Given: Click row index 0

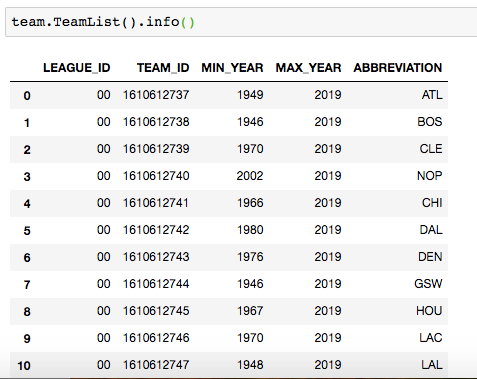Looking at the screenshot, I should 27,96.
